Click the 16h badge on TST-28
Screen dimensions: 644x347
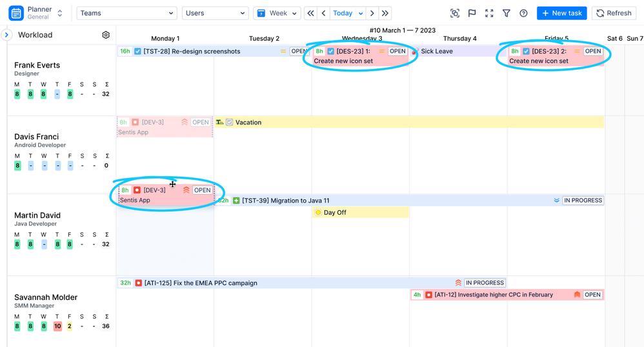tap(125, 52)
